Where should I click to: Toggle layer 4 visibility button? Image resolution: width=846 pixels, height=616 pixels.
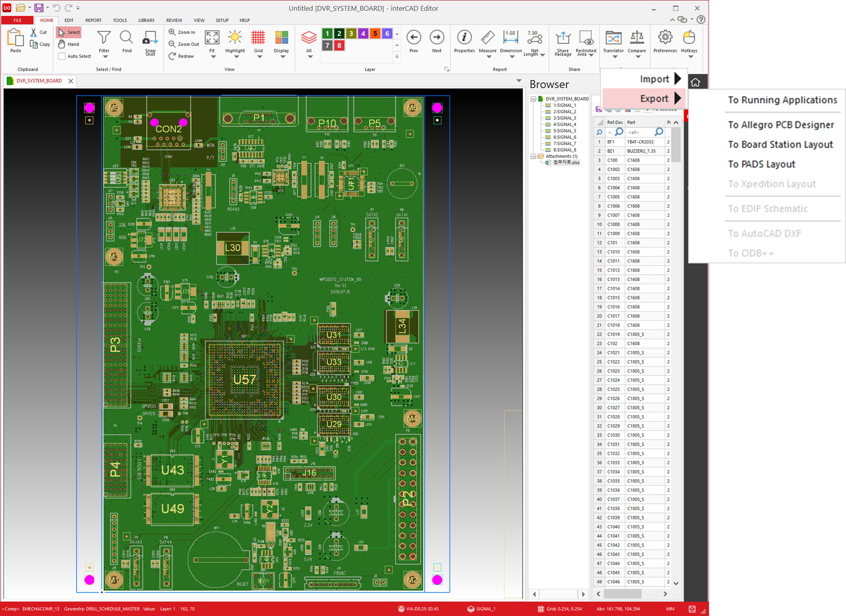point(363,34)
